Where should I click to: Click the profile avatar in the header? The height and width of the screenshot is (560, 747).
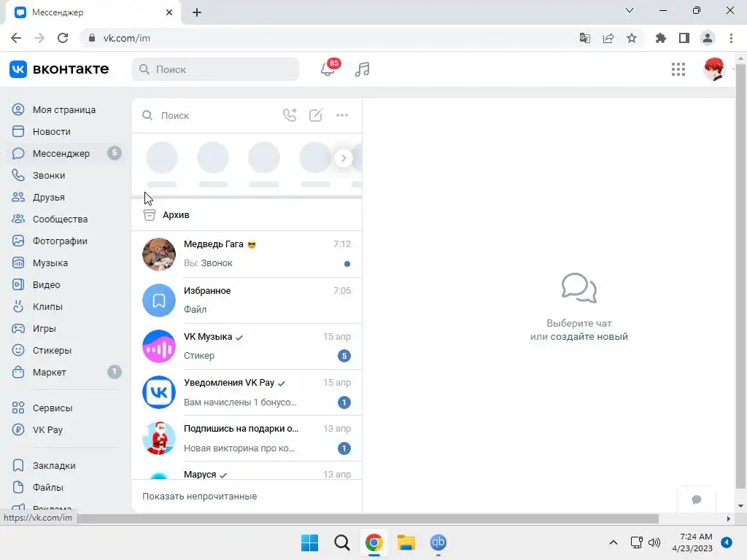coord(713,69)
